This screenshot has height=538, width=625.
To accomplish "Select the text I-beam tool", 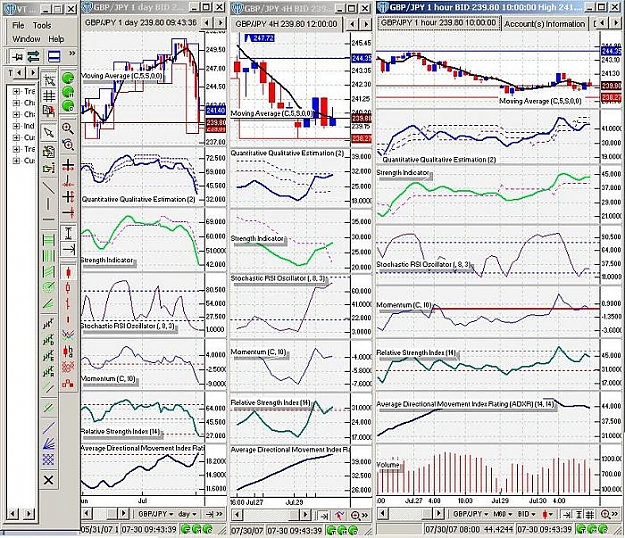I will (x=68, y=233).
